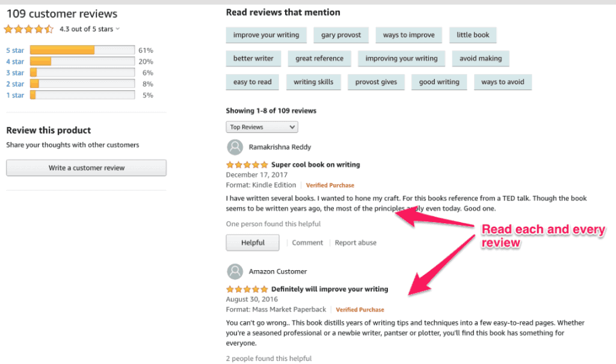Open the Top Reviews sort dropdown
Viewport: 616px width, 364px height.
pyautogui.click(x=262, y=127)
